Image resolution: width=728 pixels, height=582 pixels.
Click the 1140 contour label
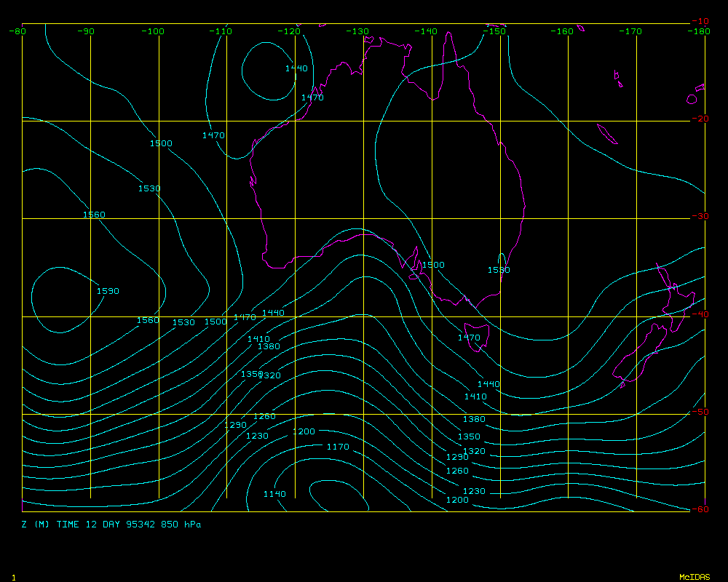274,494
